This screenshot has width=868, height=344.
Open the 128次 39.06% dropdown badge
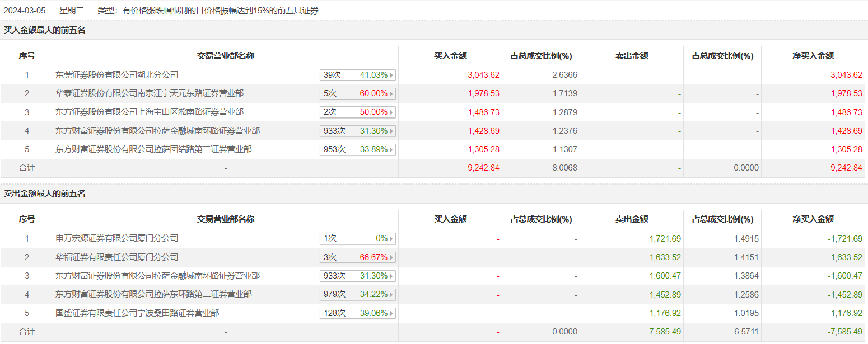point(357,313)
